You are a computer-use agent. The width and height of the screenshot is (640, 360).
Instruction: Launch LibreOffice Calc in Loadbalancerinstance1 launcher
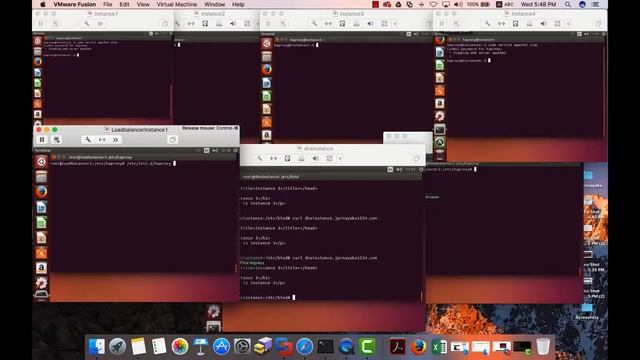(x=41, y=222)
